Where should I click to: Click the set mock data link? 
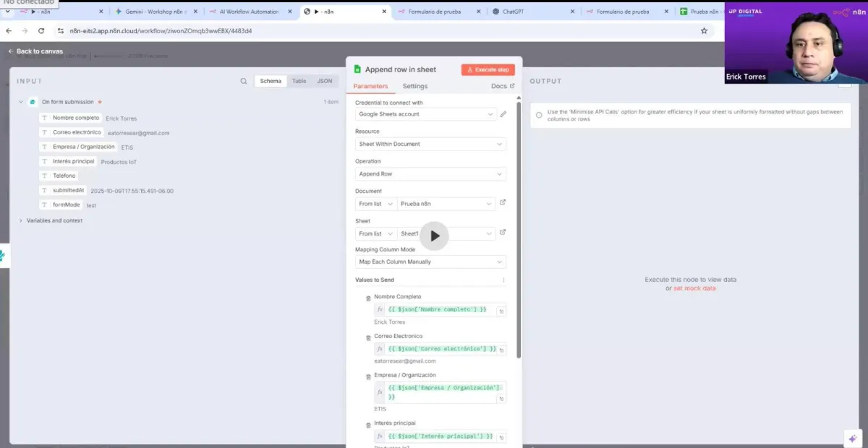point(694,288)
